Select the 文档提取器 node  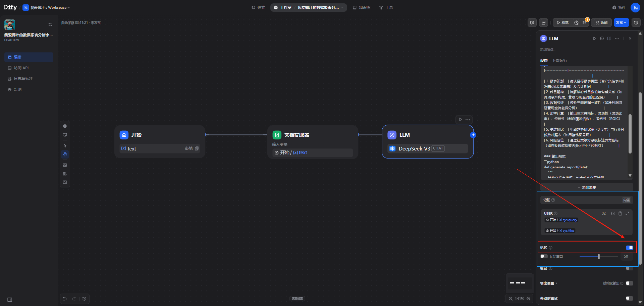[313, 141]
